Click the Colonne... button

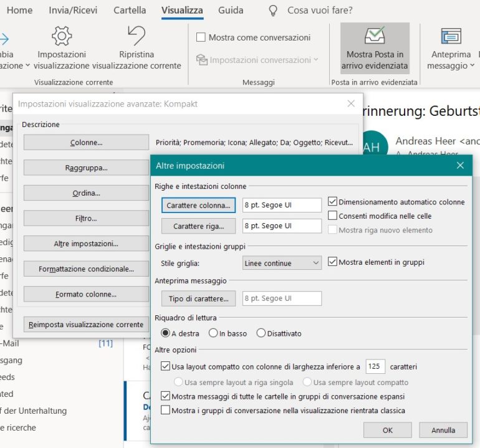pyautogui.click(x=86, y=142)
